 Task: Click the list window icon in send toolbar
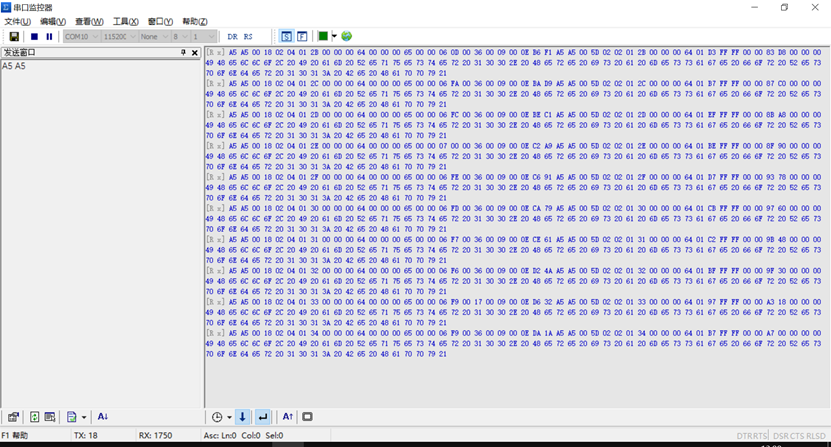click(x=50, y=417)
